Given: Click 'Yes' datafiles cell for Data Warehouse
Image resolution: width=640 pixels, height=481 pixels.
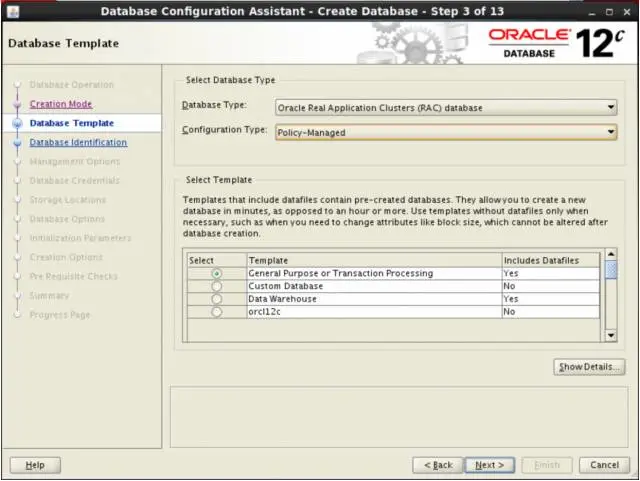Looking at the screenshot, I should [x=551, y=299].
